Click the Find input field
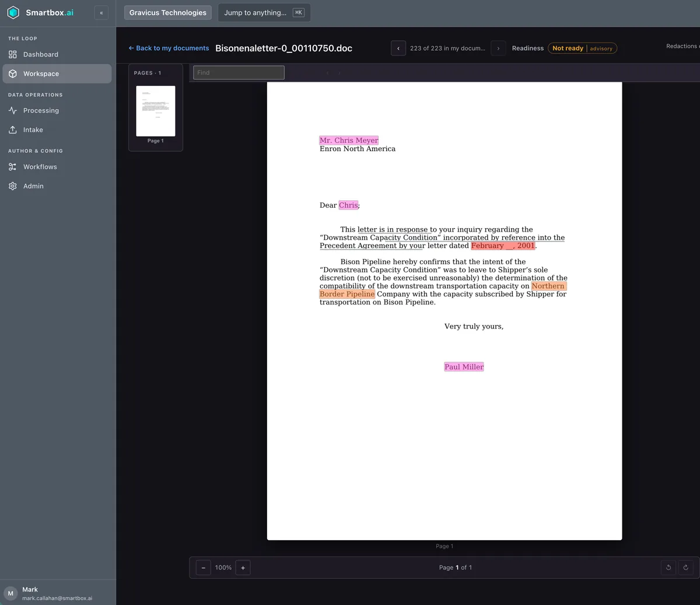The height and width of the screenshot is (605, 700). pos(239,72)
